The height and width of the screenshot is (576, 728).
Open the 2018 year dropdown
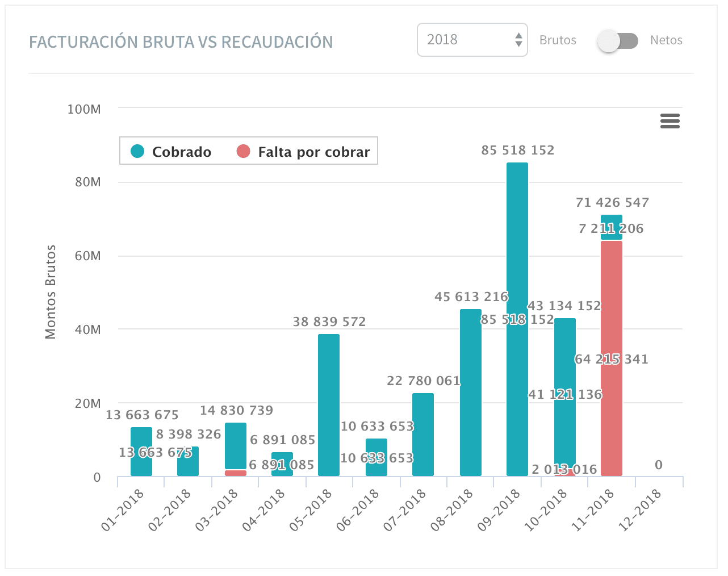pos(472,40)
